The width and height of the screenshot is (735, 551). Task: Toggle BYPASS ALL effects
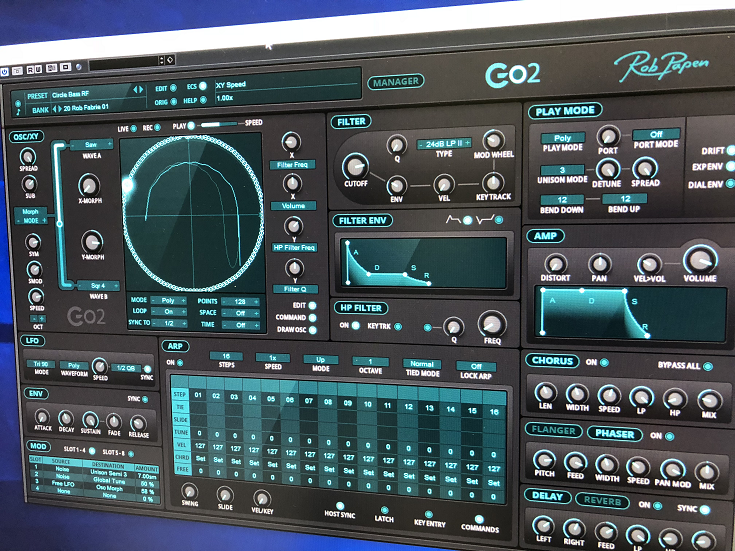pyautogui.click(x=707, y=366)
